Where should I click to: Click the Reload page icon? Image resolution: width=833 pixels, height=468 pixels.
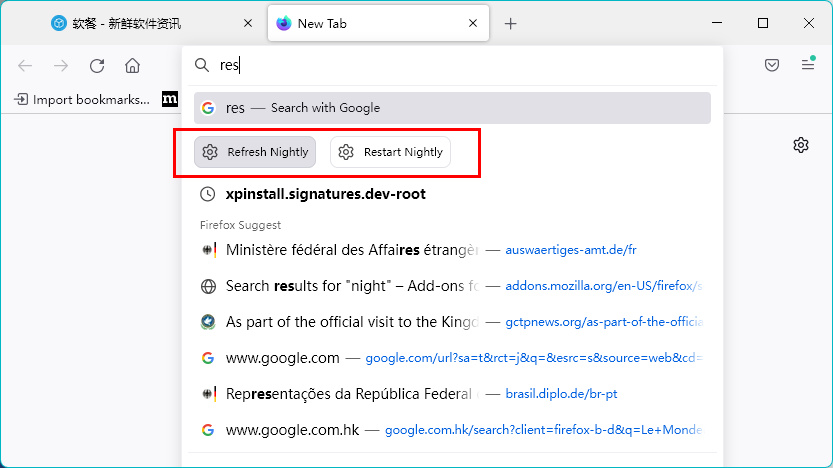click(x=97, y=66)
